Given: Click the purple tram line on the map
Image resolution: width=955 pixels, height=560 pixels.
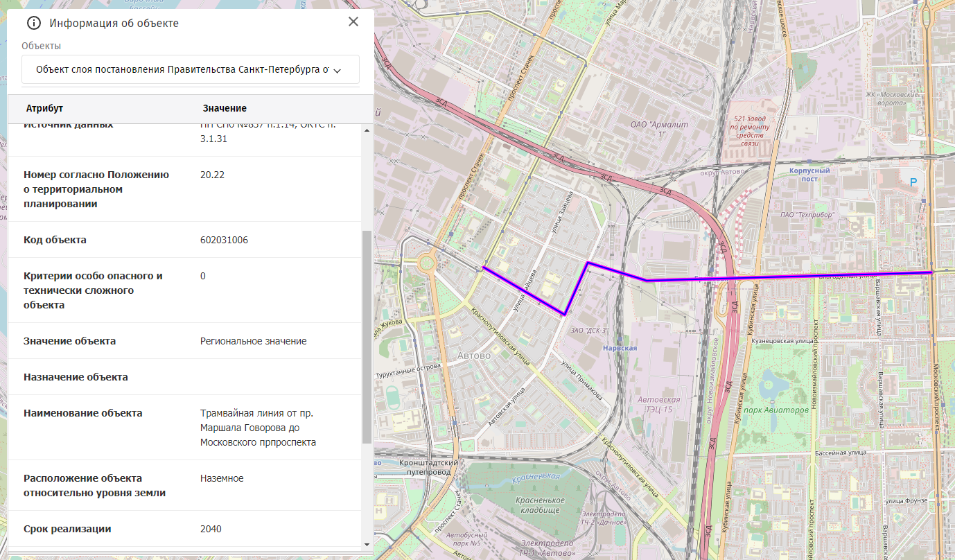Looking at the screenshot, I should 762,277.
